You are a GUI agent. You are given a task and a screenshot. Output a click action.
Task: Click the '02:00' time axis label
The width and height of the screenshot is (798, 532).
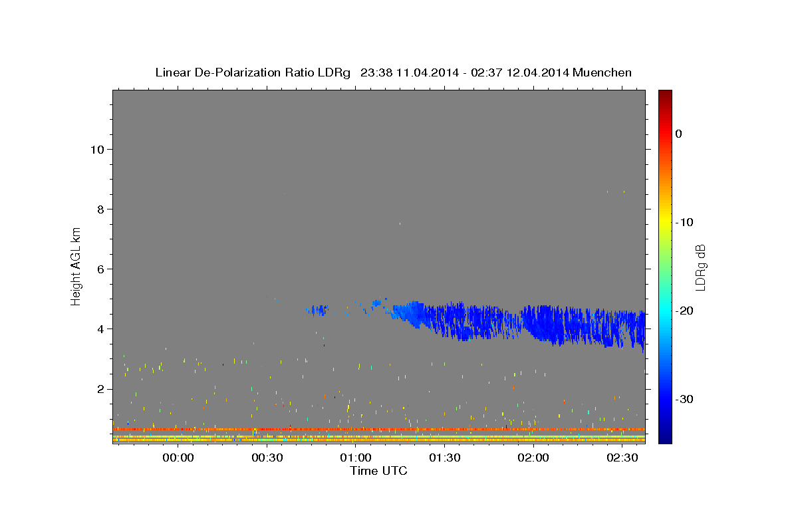(533, 458)
